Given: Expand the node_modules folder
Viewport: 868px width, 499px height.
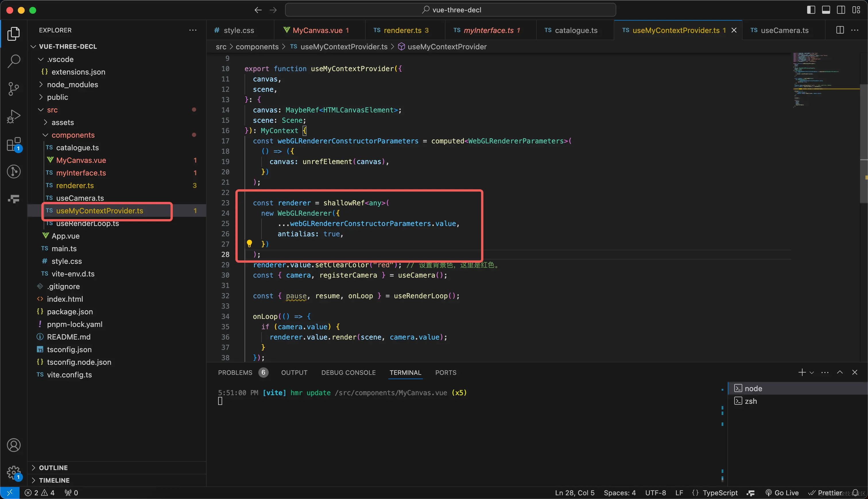Looking at the screenshot, I should [72, 85].
